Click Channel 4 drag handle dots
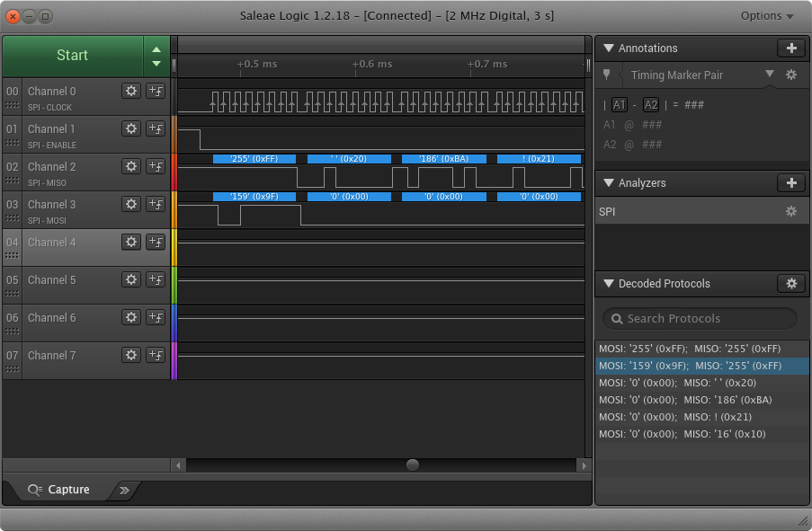Screen dimensions: 812x531 click(12, 256)
